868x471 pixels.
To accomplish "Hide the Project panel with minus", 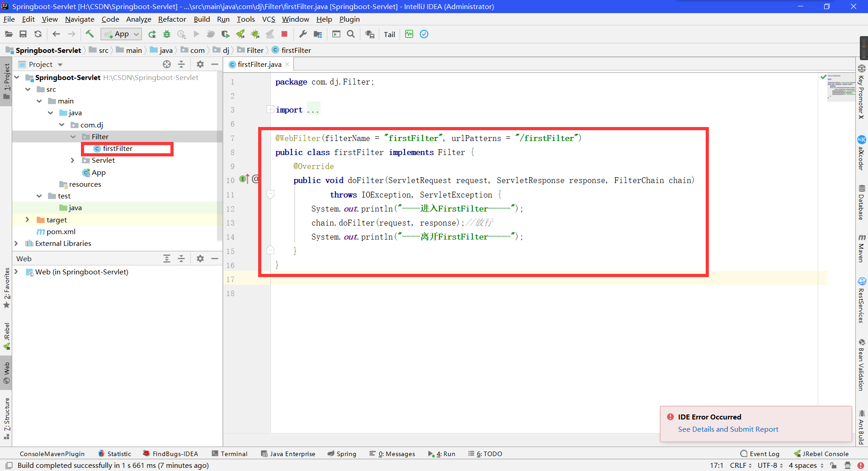I will [215, 64].
